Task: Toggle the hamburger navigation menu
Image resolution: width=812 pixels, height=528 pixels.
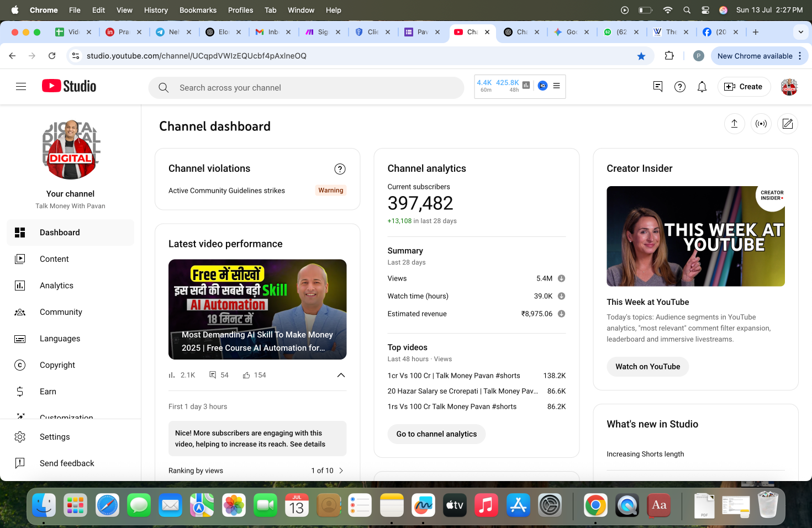Action: click(x=21, y=87)
